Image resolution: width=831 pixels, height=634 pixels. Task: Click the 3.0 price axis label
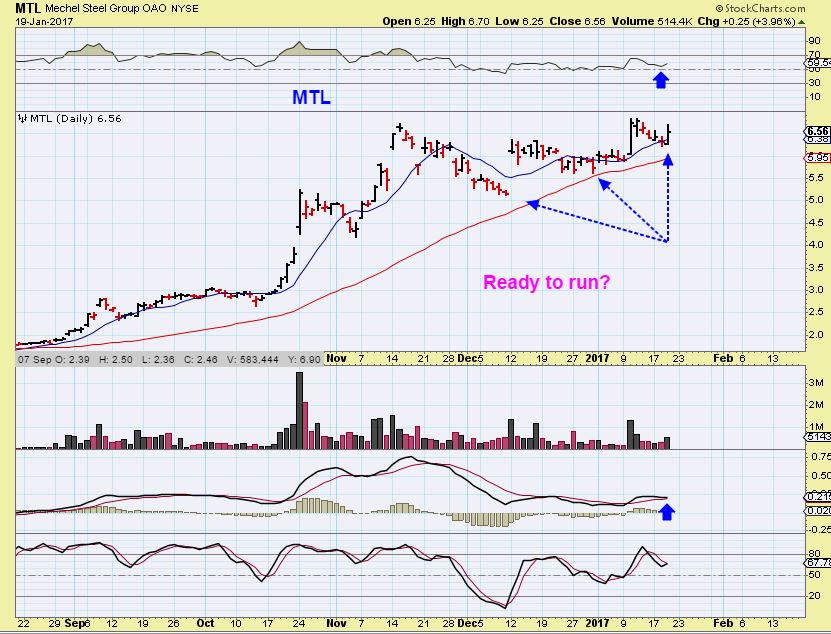tap(816, 289)
